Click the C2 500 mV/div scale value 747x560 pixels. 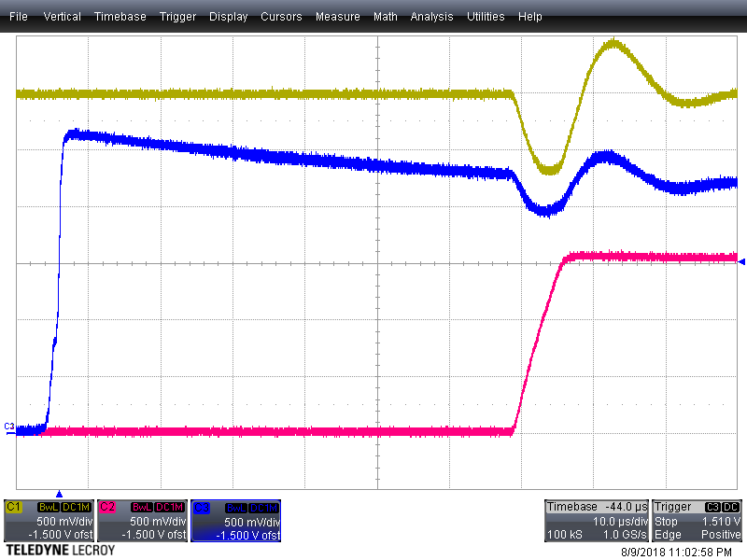(158, 522)
